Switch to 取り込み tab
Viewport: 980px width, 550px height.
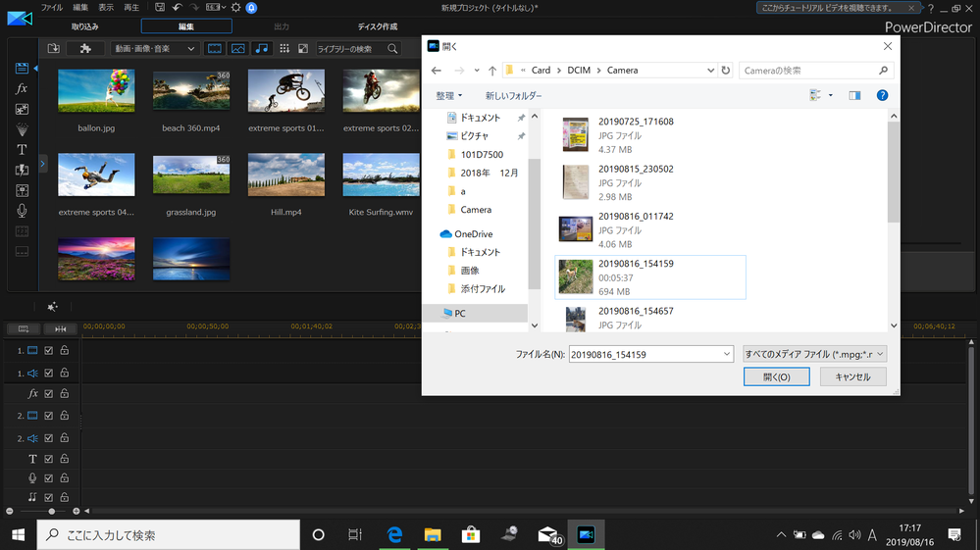[x=85, y=26]
